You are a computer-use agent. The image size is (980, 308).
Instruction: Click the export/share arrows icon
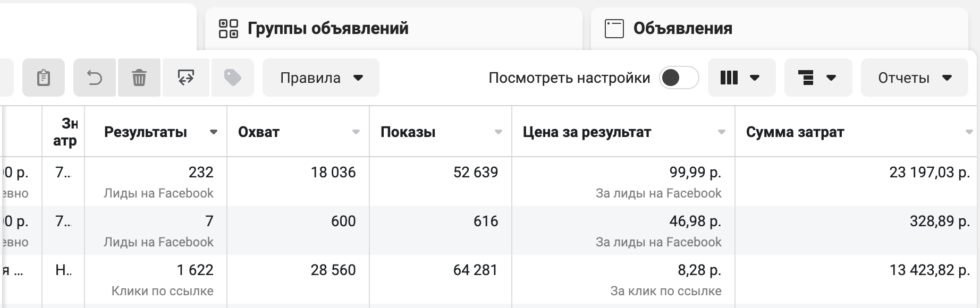click(x=186, y=78)
